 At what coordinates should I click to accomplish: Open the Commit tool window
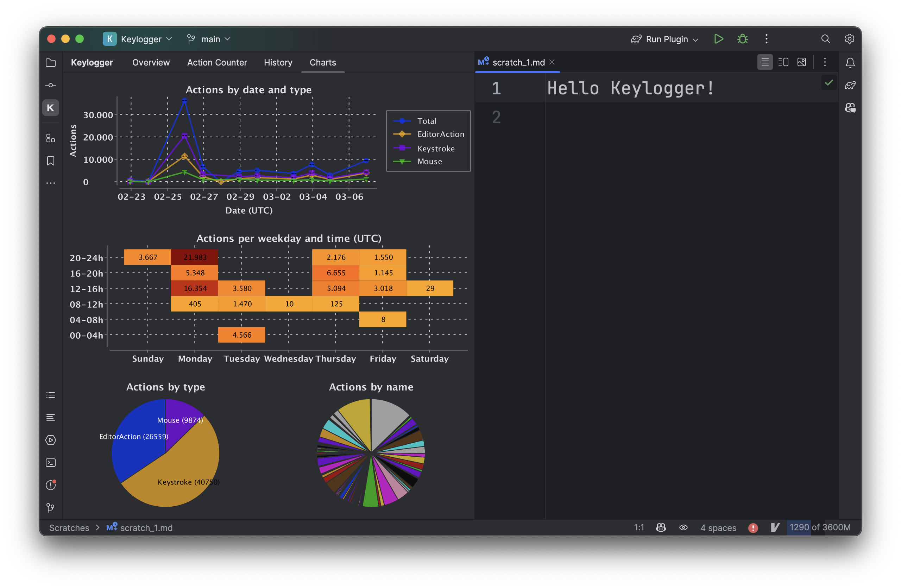click(50, 85)
